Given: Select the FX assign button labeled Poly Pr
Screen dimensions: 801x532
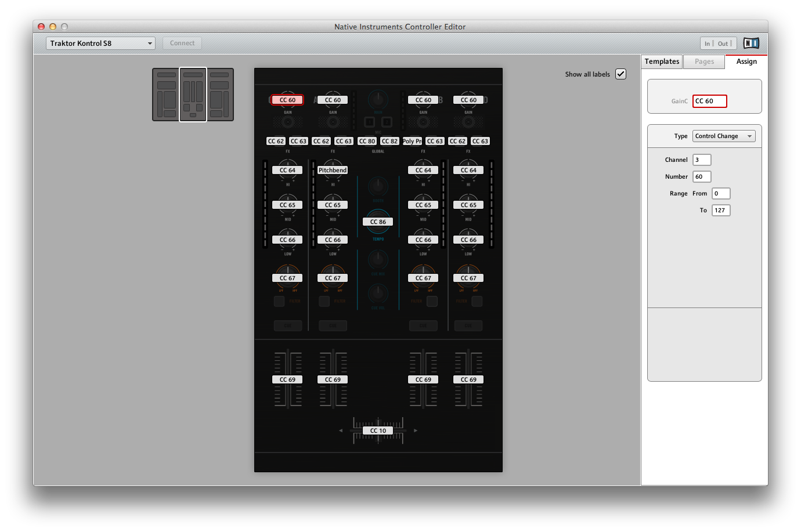Looking at the screenshot, I should (x=412, y=141).
